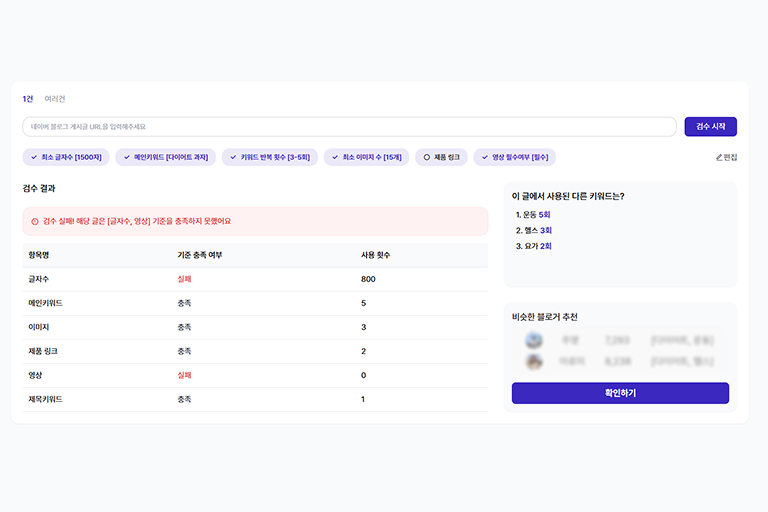Screen dimensions: 768x512
Task: Enable the 제품 링크 chip
Action: [441, 157]
